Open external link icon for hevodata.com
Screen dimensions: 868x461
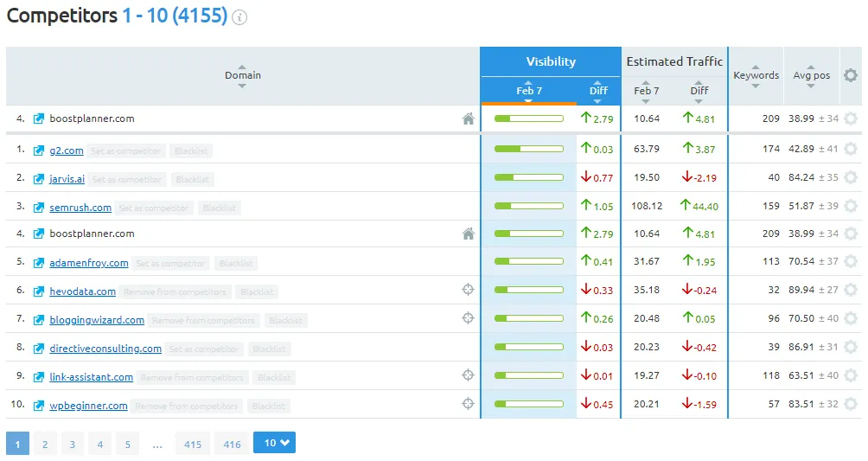click(x=38, y=291)
